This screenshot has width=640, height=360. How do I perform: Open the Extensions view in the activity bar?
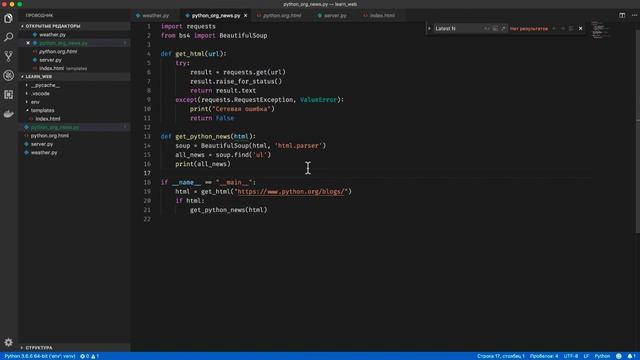8,94
